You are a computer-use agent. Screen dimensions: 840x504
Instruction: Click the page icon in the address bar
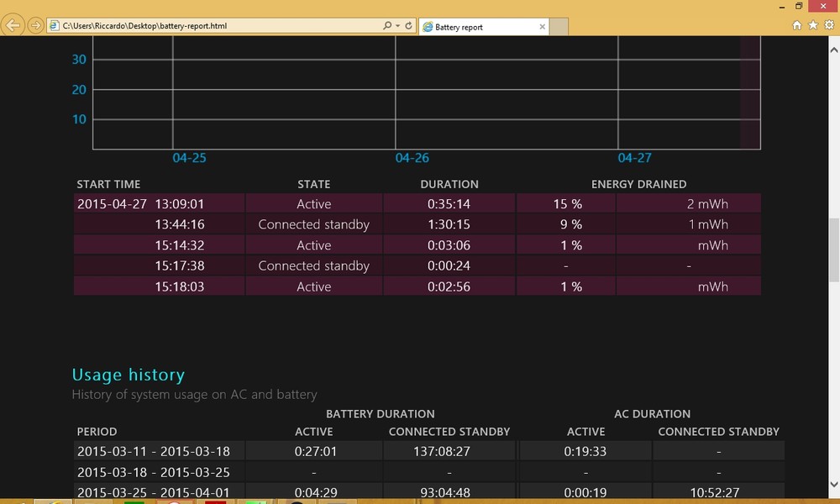54,25
